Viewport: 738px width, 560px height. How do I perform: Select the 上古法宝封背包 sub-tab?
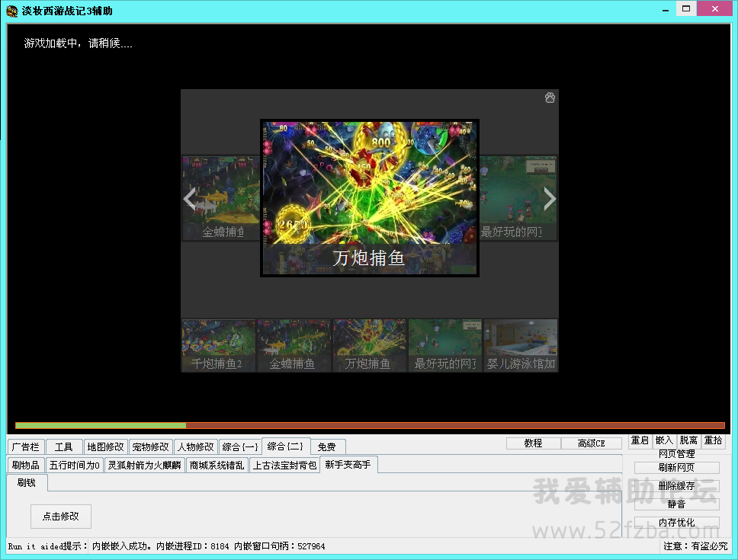(284, 465)
